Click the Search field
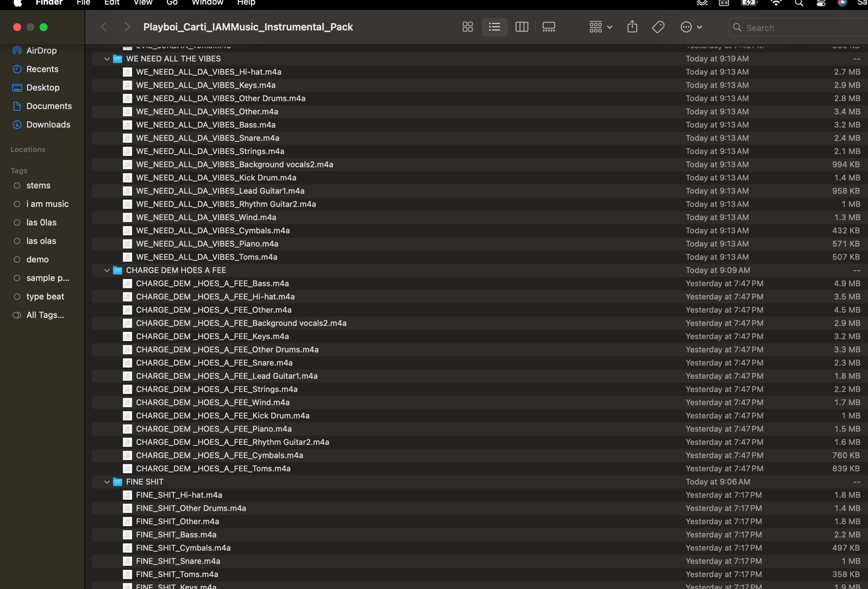This screenshot has width=868, height=589. [799, 27]
